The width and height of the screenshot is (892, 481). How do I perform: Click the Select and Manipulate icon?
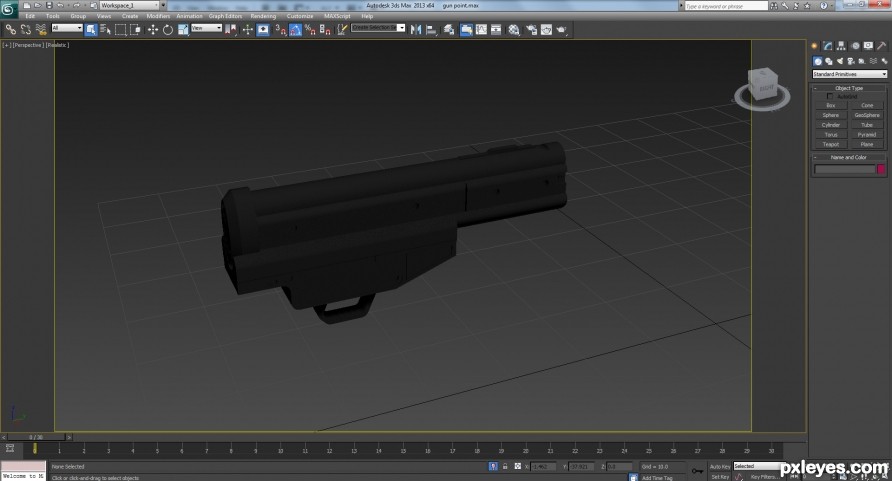247,30
